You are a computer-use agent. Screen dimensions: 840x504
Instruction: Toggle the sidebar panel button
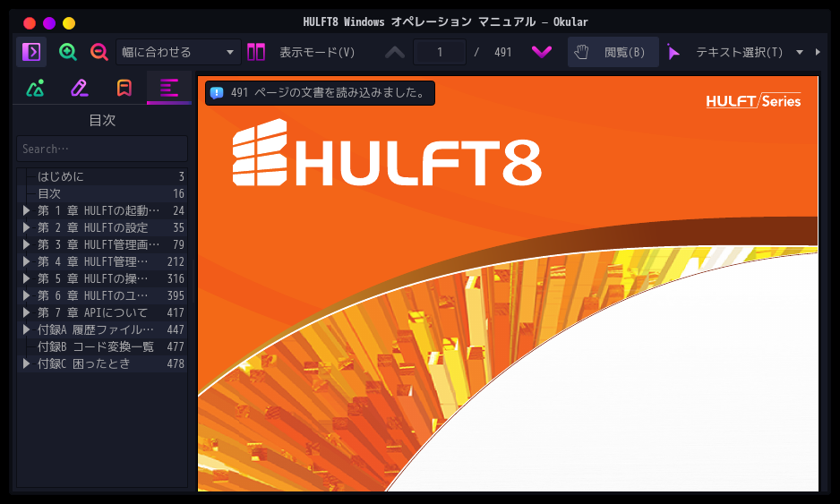point(31,52)
